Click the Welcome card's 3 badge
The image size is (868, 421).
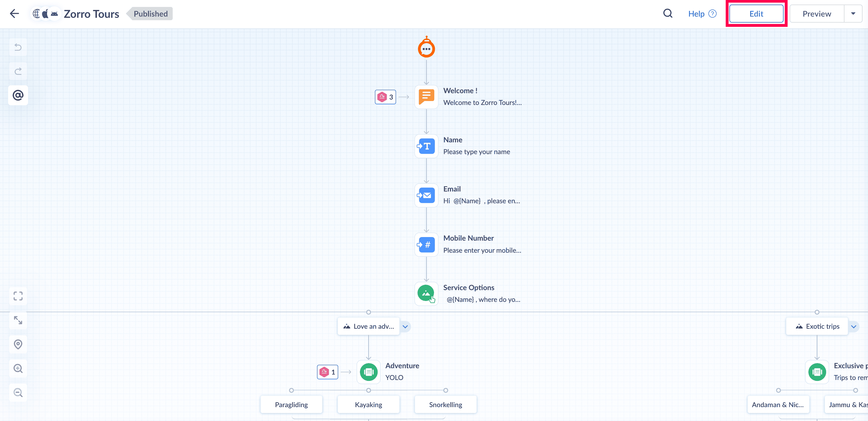(x=385, y=97)
